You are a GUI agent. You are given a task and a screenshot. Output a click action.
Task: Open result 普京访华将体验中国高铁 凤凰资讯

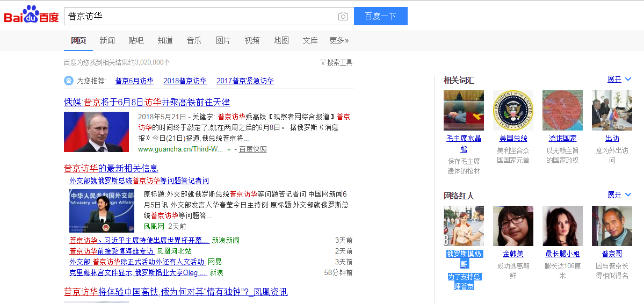(176, 292)
